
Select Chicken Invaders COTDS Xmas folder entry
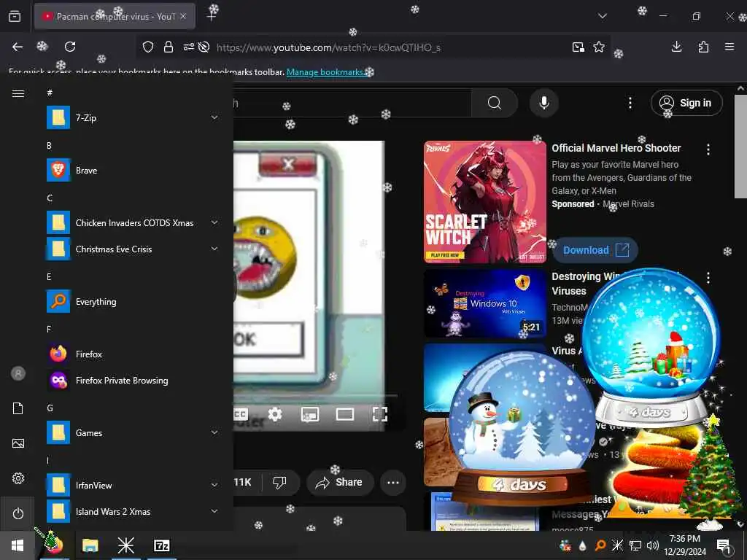coord(133,222)
